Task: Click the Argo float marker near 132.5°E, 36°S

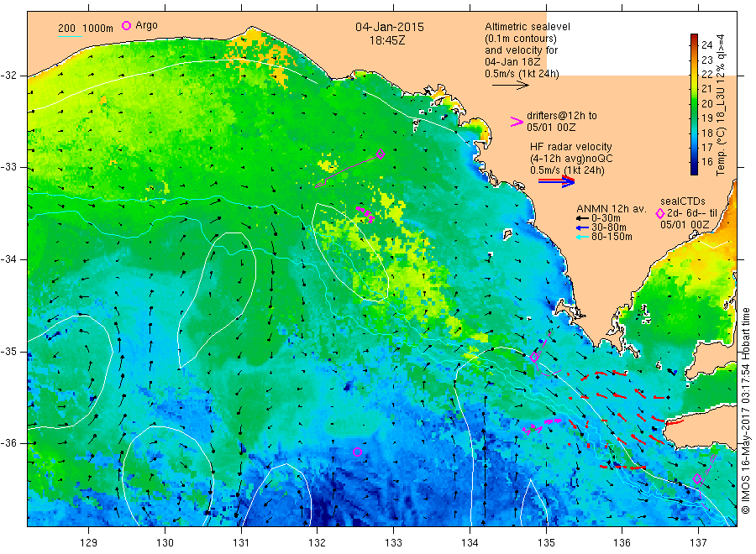Action: point(357,452)
